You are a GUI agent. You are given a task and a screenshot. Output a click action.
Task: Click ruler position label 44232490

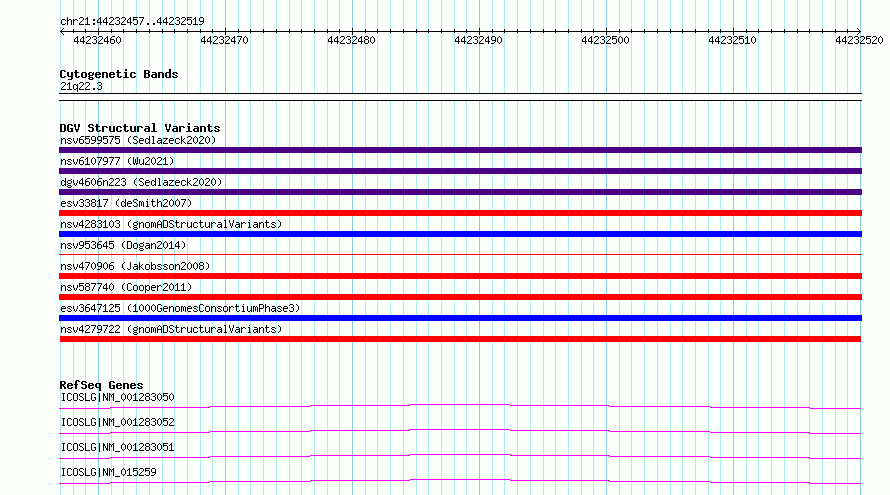click(478, 40)
